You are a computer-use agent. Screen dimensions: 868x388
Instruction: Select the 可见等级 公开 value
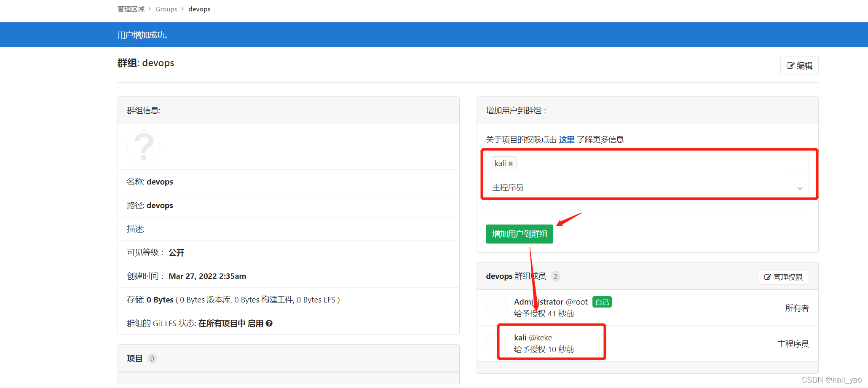click(x=177, y=252)
